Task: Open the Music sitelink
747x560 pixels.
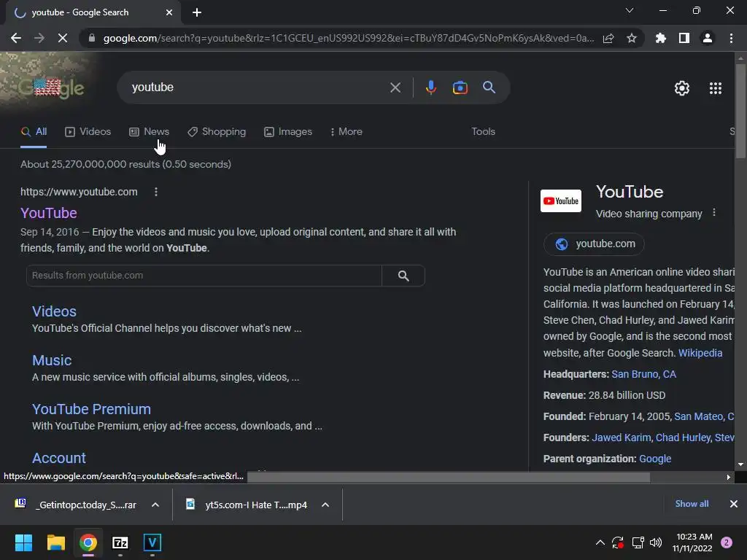Action: 52,360
